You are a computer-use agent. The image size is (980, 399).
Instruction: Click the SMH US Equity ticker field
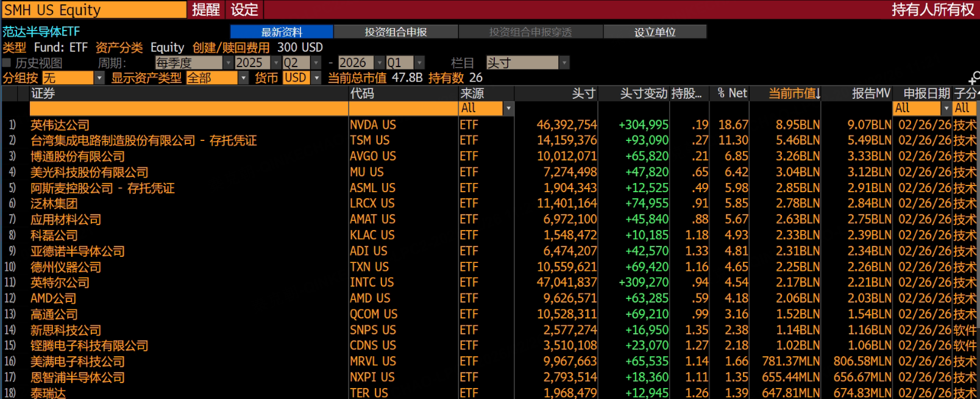coord(94,10)
